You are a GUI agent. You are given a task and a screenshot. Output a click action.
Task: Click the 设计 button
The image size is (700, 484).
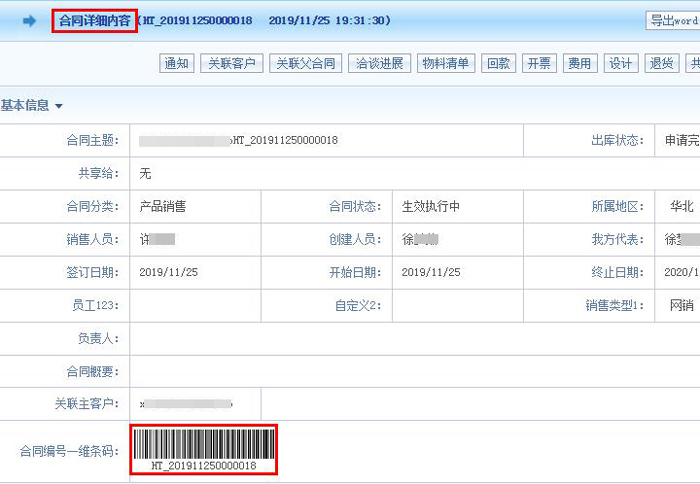[x=620, y=64]
